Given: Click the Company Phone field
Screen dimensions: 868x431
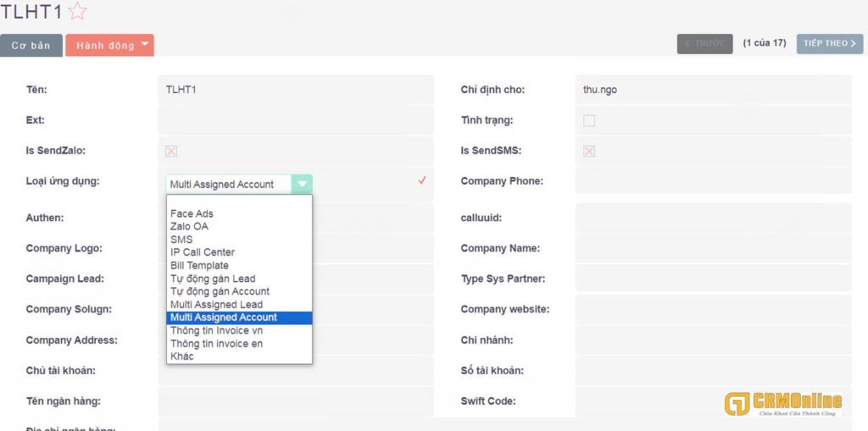Looking at the screenshot, I should pyautogui.click(x=712, y=180).
